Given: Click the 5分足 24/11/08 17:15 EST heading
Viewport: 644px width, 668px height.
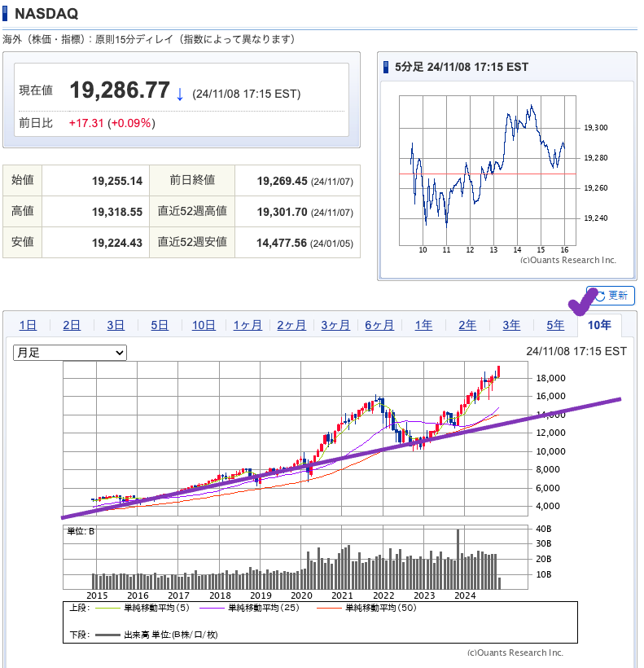Looking at the screenshot, I should [x=462, y=67].
